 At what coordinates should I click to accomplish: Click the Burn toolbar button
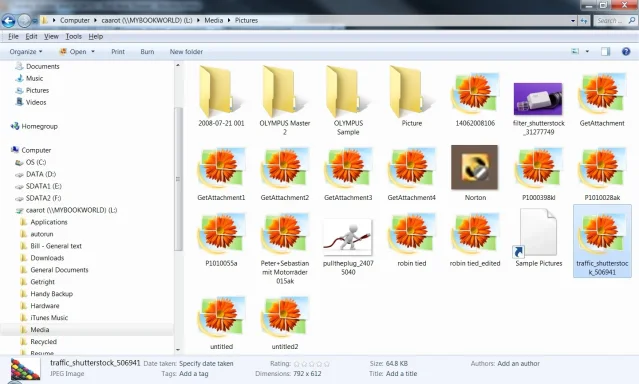click(147, 52)
